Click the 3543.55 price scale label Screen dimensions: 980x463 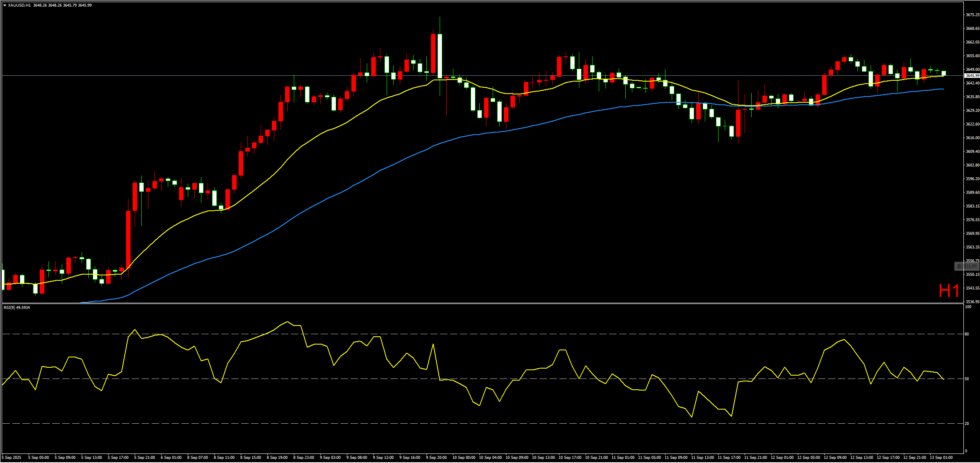tap(972, 288)
